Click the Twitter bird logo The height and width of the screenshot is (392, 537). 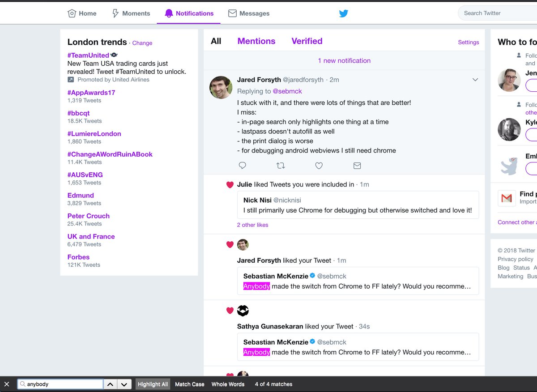[x=343, y=13]
